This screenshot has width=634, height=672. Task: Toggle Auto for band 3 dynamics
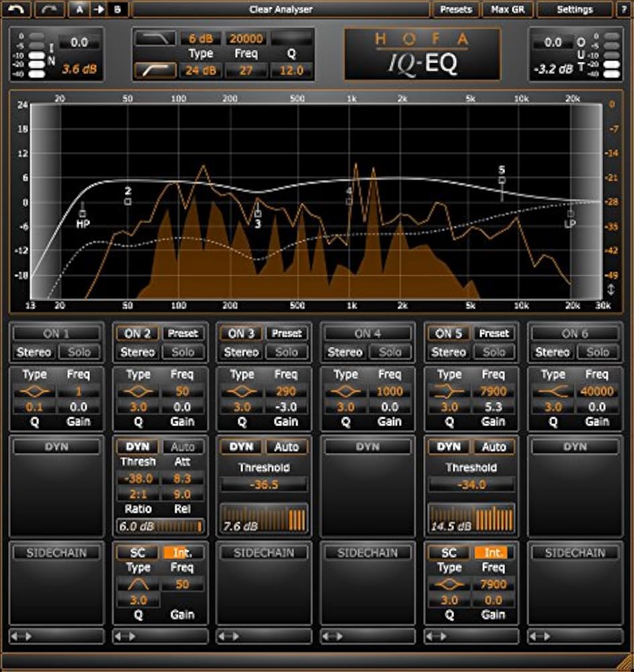coord(287,447)
